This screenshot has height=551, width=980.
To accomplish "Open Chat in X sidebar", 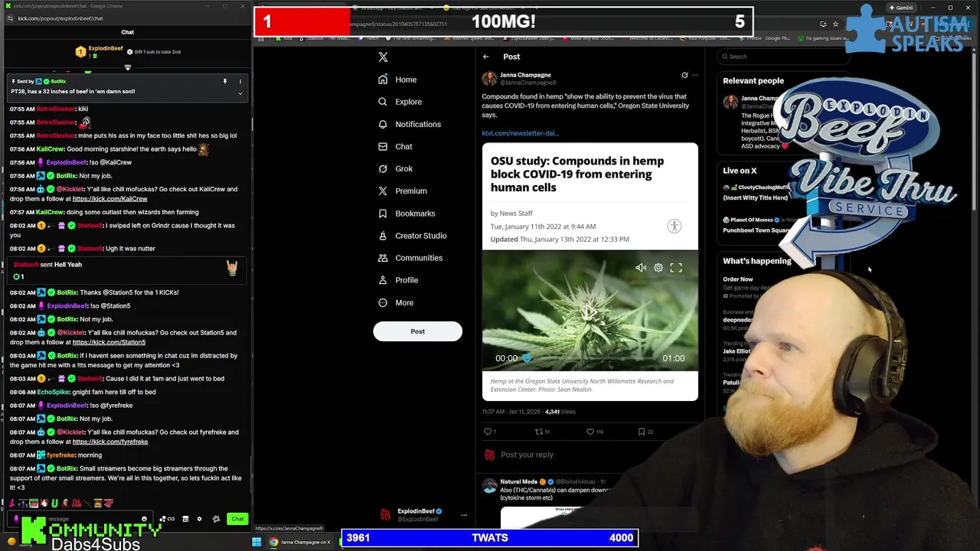I will (395, 146).
